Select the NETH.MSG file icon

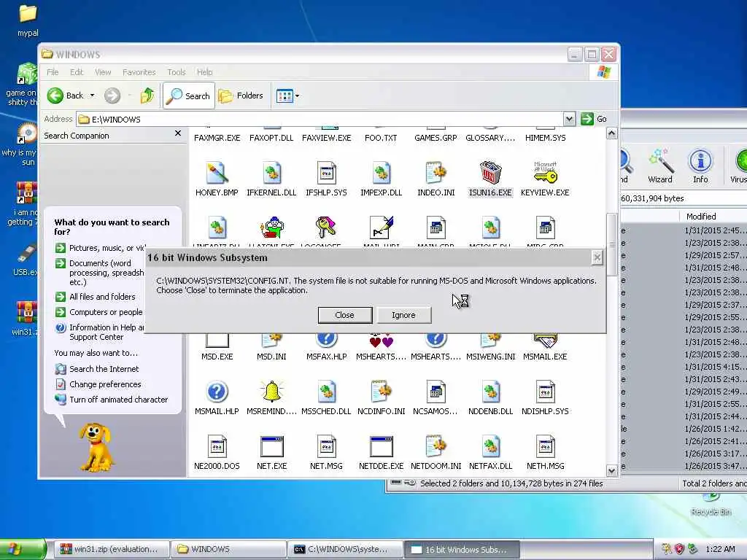click(545, 446)
